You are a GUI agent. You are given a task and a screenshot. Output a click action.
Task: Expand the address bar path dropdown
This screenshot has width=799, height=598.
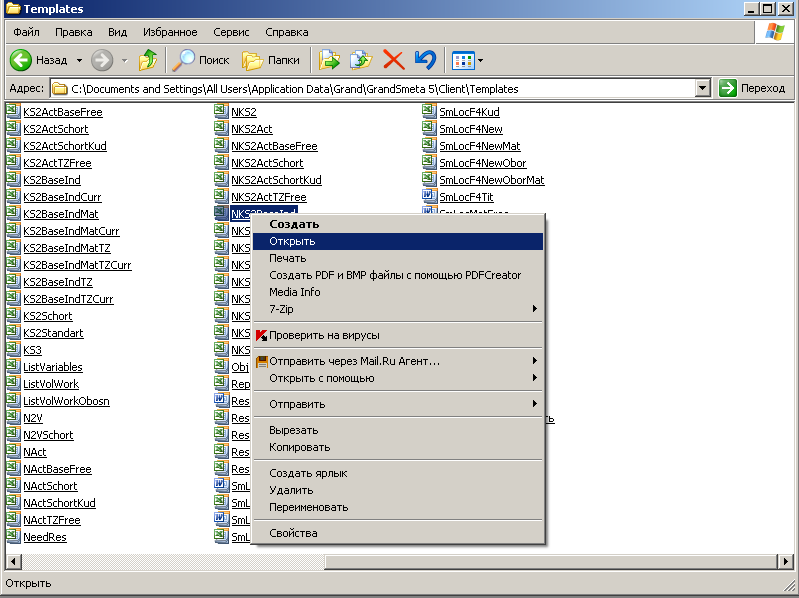[703, 88]
